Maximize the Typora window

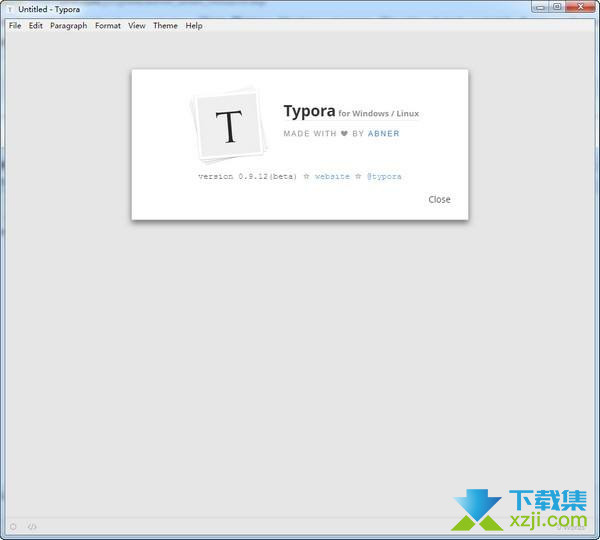[557, 7]
